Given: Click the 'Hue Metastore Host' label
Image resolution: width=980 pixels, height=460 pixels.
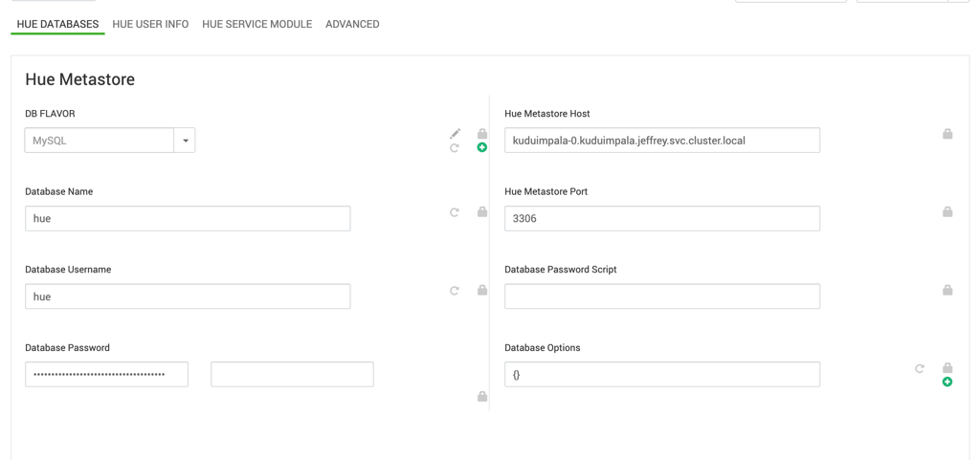Looking at the screenshot, I should (x=546, y=114).
